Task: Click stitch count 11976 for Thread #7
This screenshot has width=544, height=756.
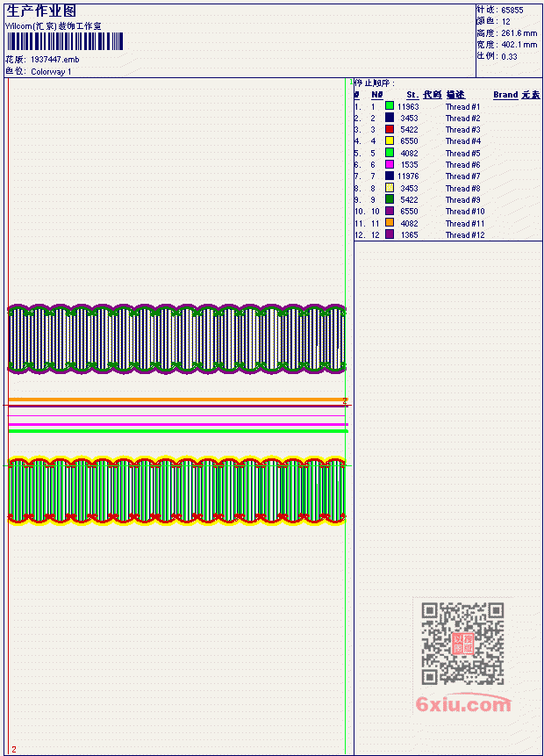Action: [x=408, y=176]
